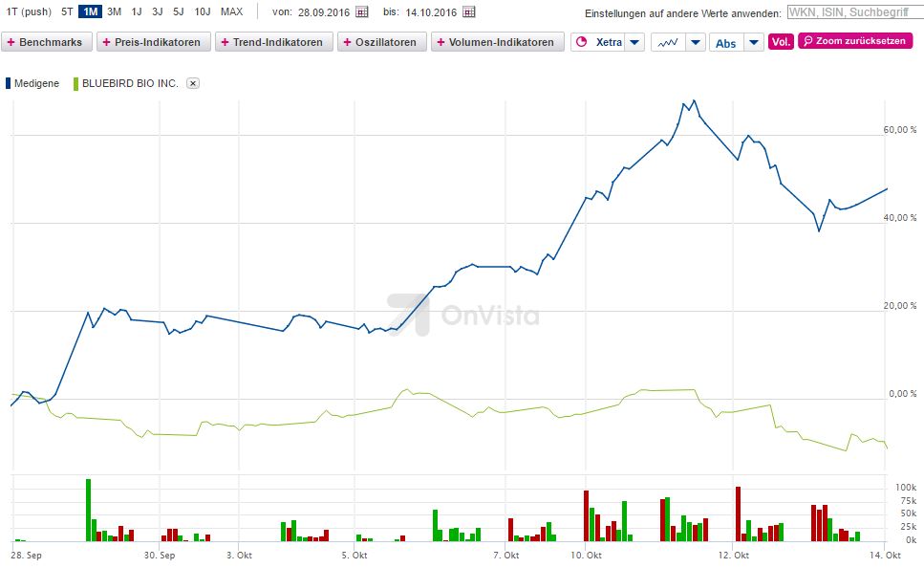The height and width of the screenshot is (568, 924).
Task: Open the 28.09.2016 date picker calendar icon
Action: click(361, 11)
